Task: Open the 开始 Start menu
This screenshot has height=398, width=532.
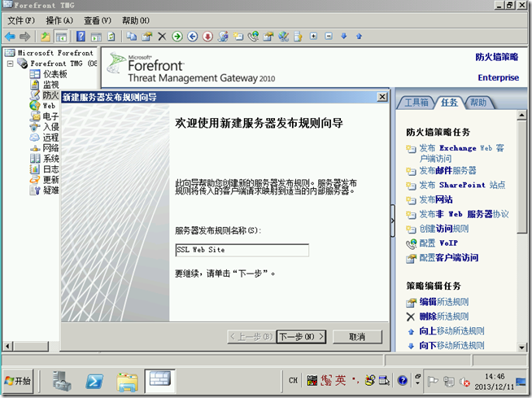Action: [19, 381]
